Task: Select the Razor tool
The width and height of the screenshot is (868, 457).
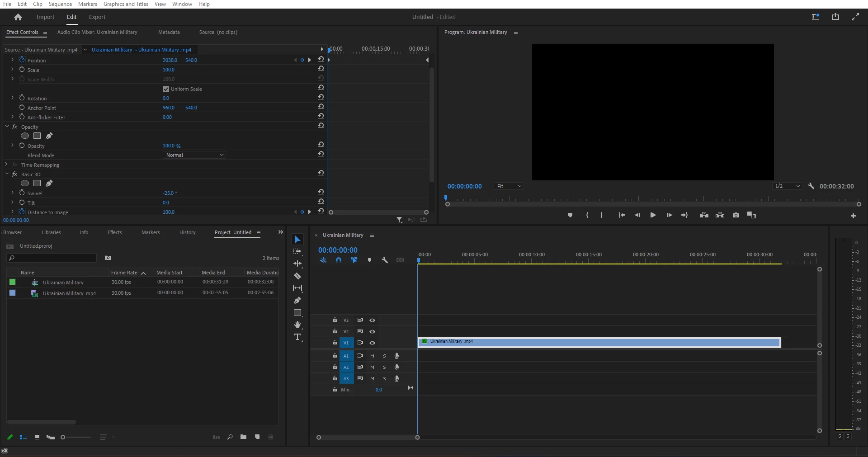Action: tap(297, 276)
